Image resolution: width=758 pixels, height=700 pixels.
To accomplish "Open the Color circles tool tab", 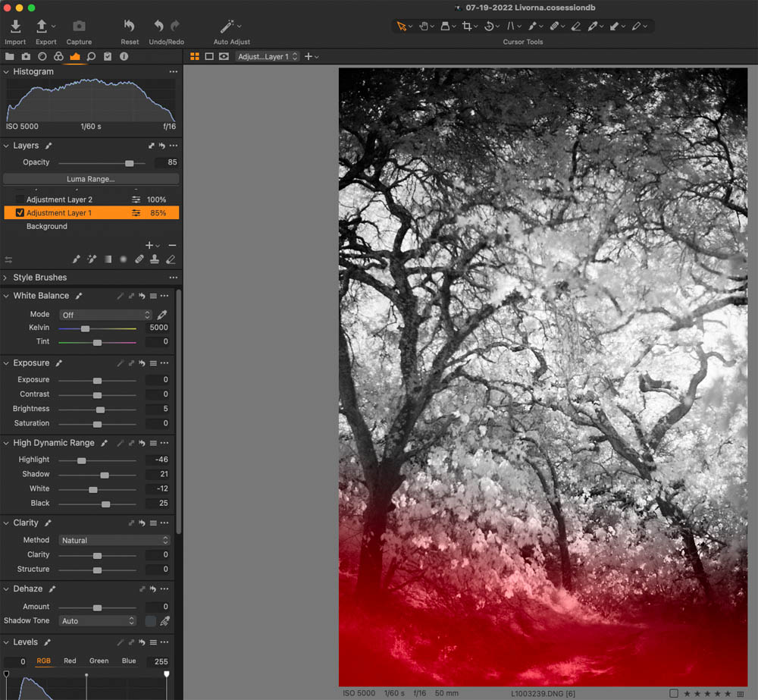I will (x=58, y=57).
